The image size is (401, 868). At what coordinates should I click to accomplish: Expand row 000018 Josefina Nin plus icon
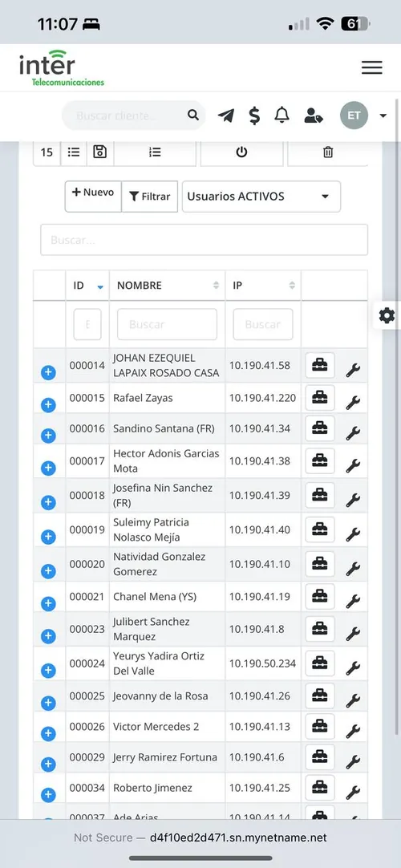(x=48, y=503)
